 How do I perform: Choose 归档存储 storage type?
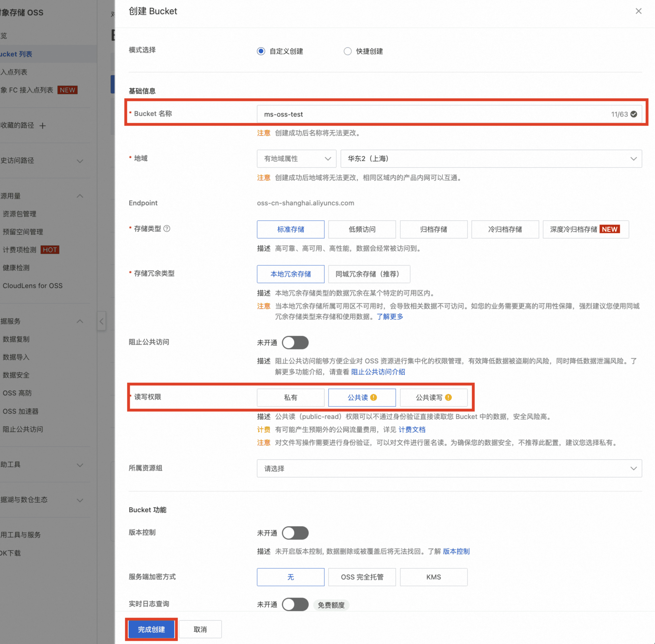click(x=434, y=229)
